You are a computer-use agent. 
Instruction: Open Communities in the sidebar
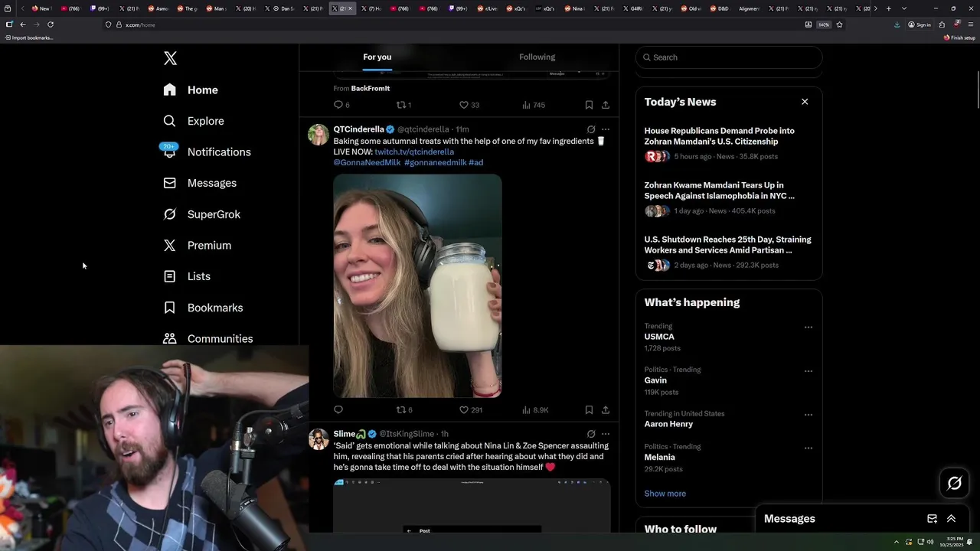[207, 338]
